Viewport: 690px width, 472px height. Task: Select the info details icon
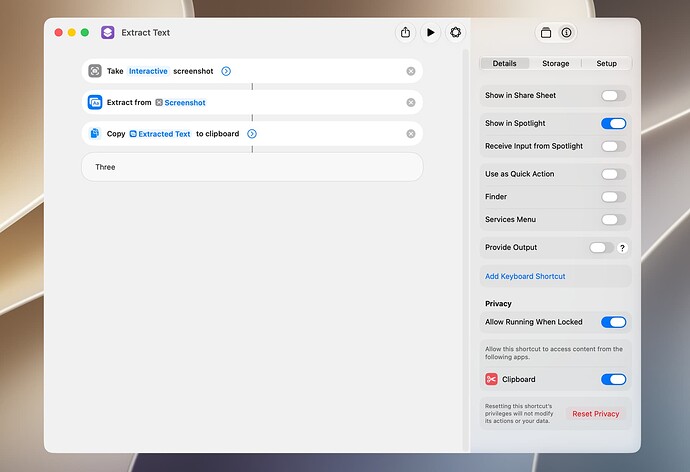click(x=566, y=33)
